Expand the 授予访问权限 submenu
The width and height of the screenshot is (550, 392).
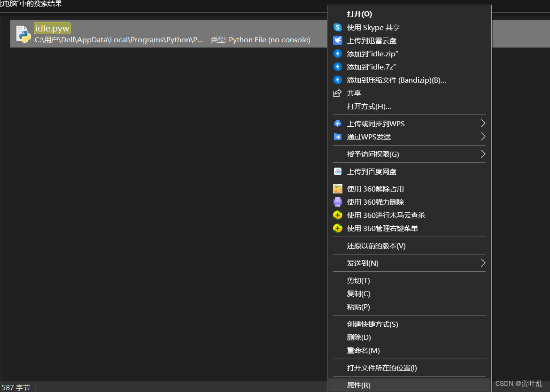tap(483, 154)
